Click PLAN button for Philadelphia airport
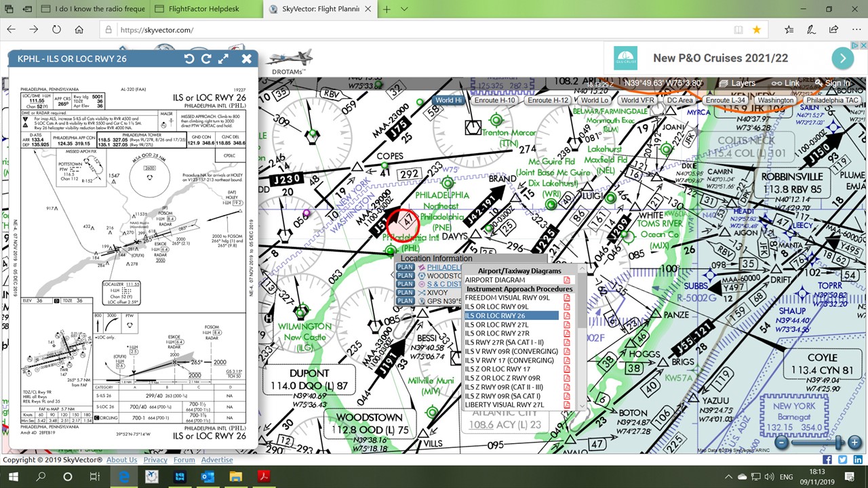The width and height of the screenshot is (868, 488). 406,267
